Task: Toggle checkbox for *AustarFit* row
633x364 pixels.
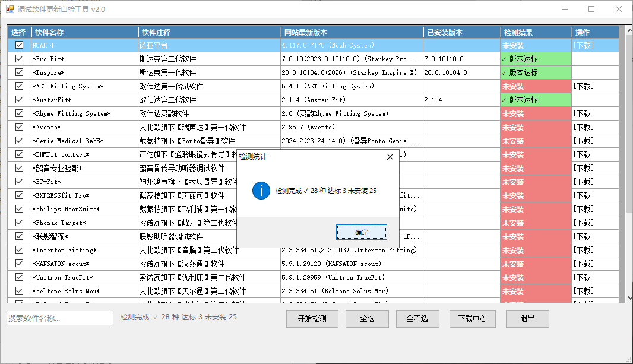Action: point(19,100)
